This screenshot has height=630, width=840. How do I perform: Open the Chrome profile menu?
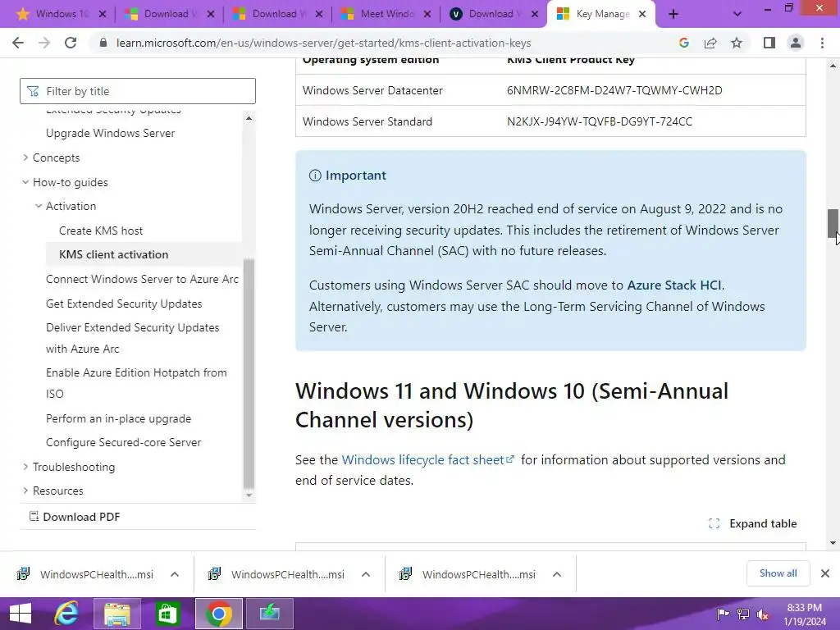click(x=796, y=43)
